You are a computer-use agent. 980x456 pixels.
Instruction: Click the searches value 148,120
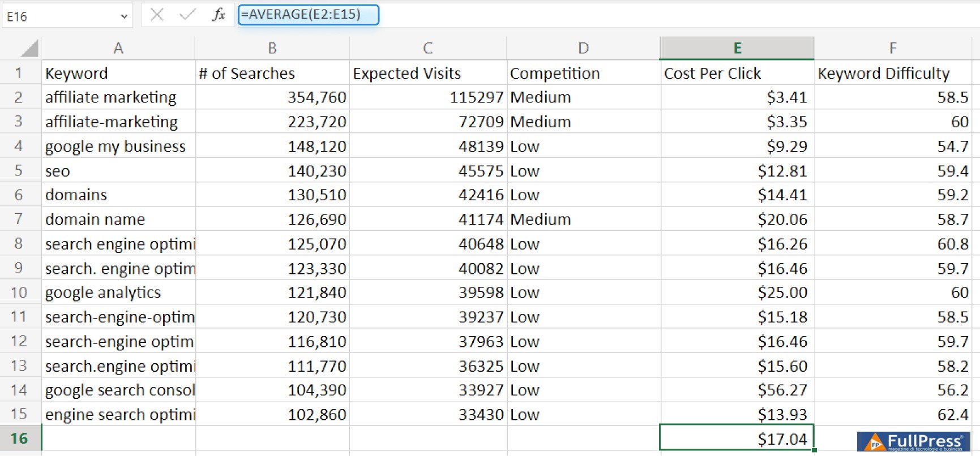pyautogui.click(x=272, y=146)
